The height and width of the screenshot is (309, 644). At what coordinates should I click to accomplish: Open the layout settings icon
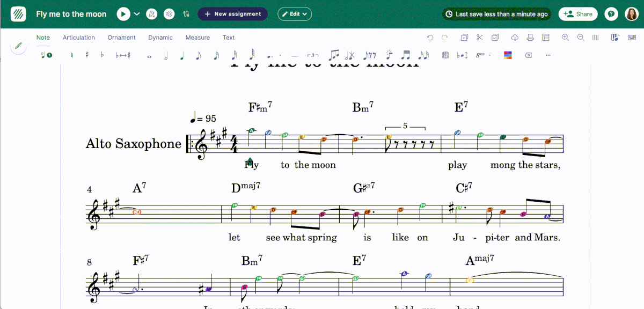coord(546,38)
